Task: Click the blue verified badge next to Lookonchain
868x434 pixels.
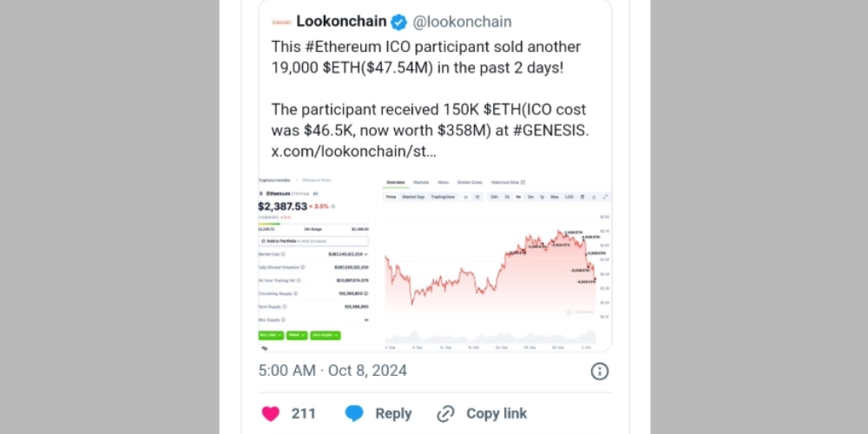Action: click(x=398, y=22)
